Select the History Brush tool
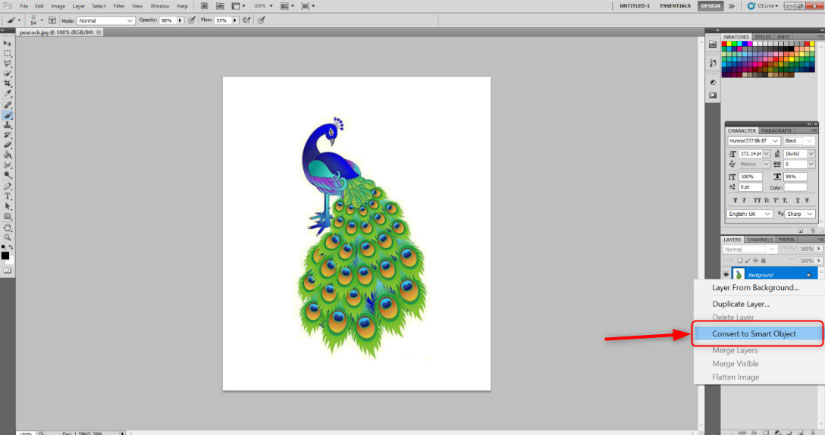825x435 pixels. tap(7, 136)
